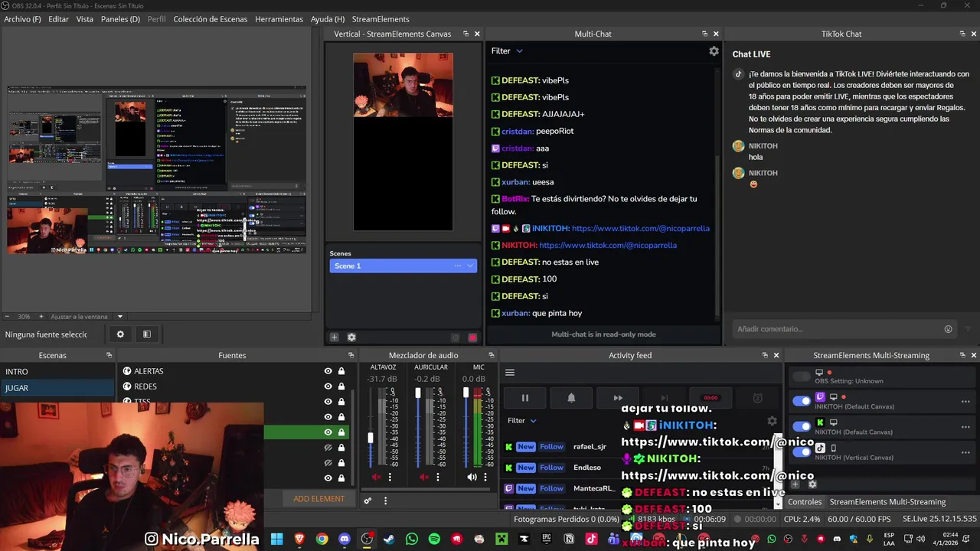Image resolution: width=980 pixels, height=551 pixels.
Task: Add multi-streaming output with plus icon
Action: (x=795, y=484)
